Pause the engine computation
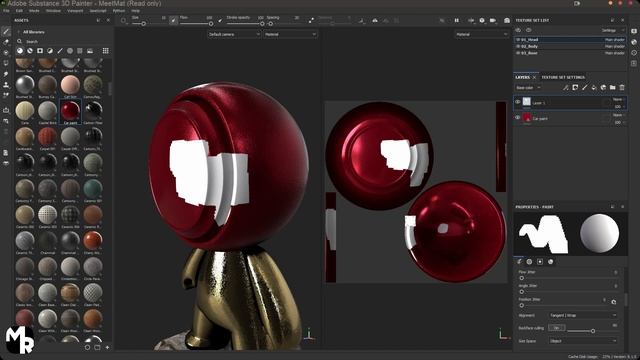Screen dimensions: 640x360 click(456, 20)
